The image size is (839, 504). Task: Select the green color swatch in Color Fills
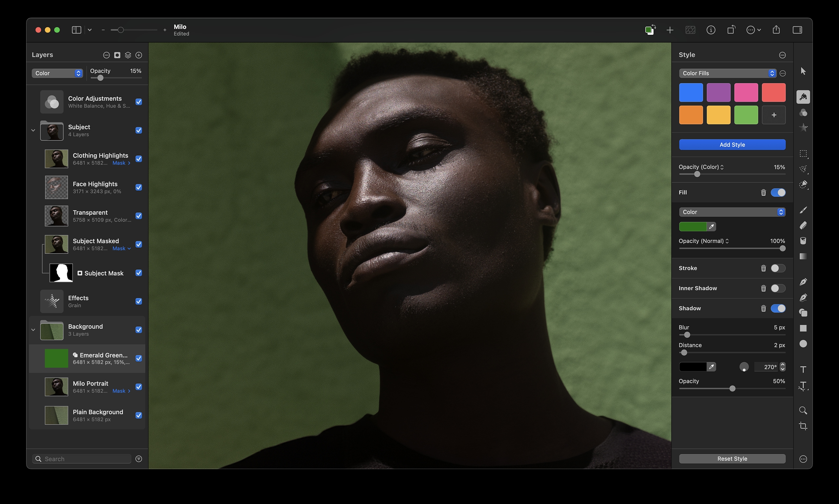point(746,115)
